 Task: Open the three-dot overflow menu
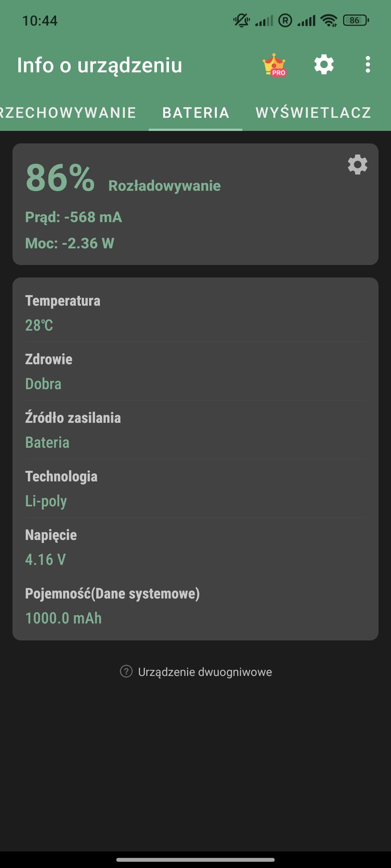(367, 64)
